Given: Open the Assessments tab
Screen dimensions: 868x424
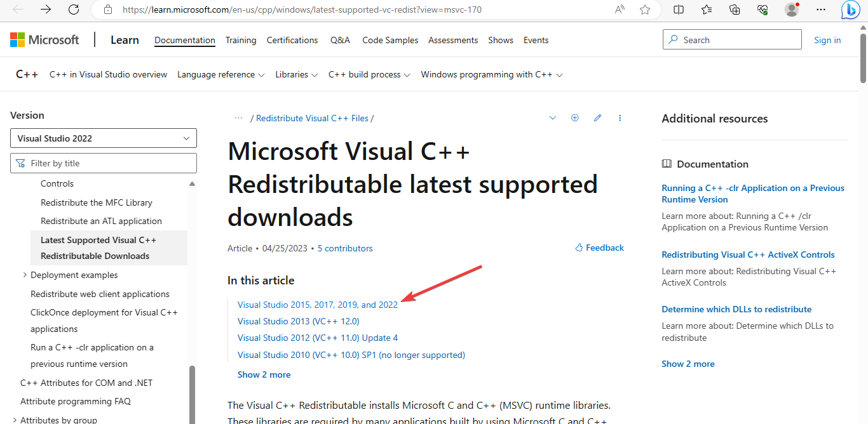Looking at the screenshot, I should [453, 40].
